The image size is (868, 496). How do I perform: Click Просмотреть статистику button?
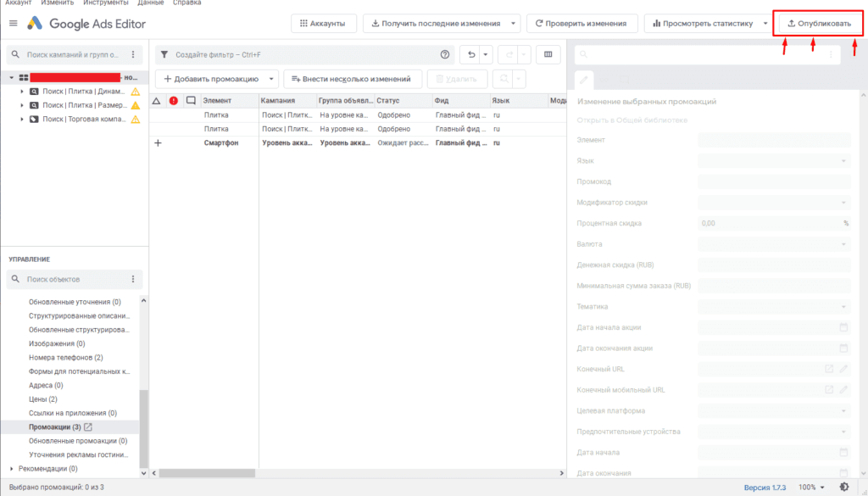[703, 24]
